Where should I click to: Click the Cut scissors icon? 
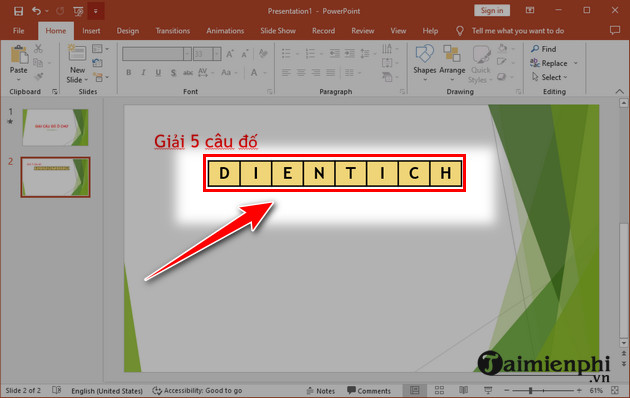[x=38, y=49]
